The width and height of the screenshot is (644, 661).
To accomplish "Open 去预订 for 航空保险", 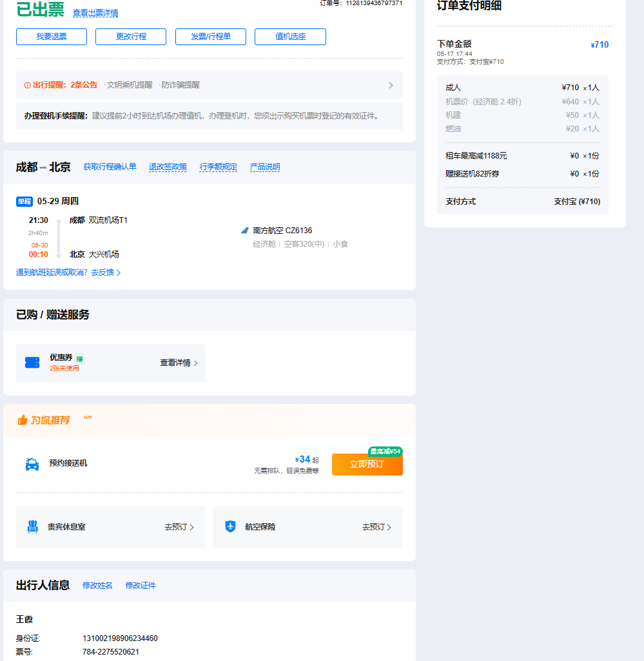I will (376, 527).
